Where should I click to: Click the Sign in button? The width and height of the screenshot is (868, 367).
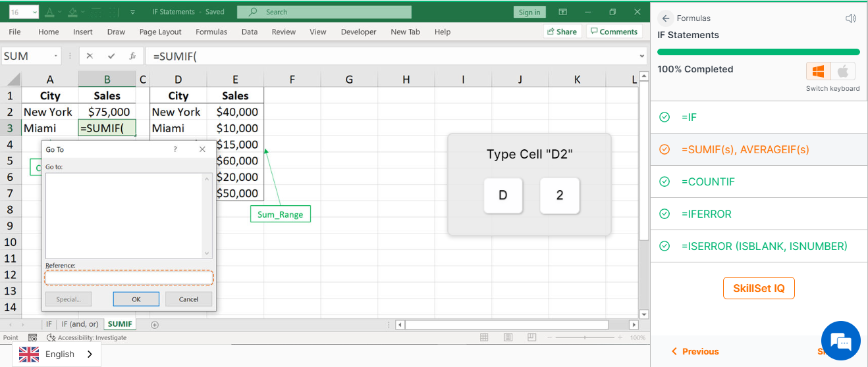529,12
